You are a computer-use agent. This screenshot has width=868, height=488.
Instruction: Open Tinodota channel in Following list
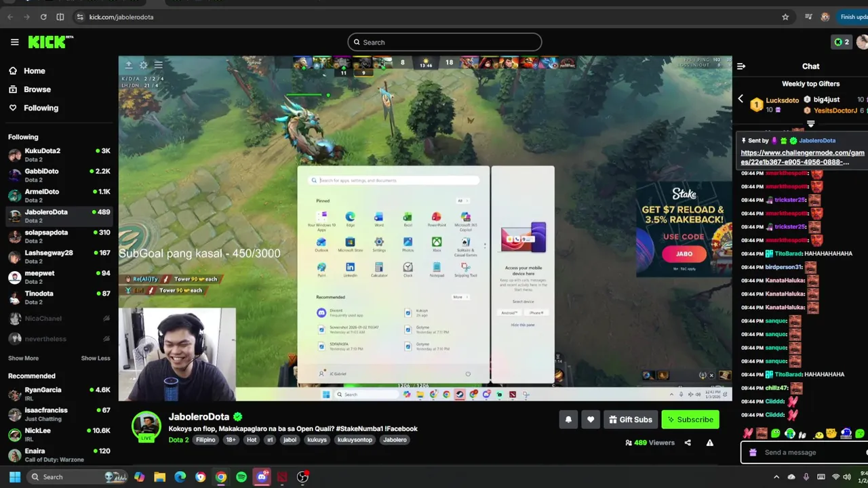pos(59,297)
